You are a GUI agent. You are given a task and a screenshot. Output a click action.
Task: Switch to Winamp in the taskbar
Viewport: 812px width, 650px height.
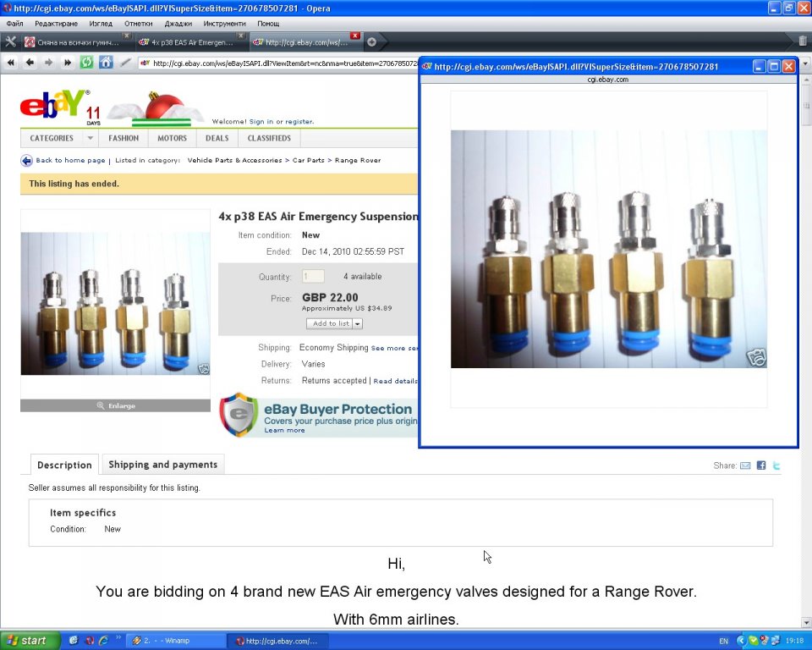(175, 641)
